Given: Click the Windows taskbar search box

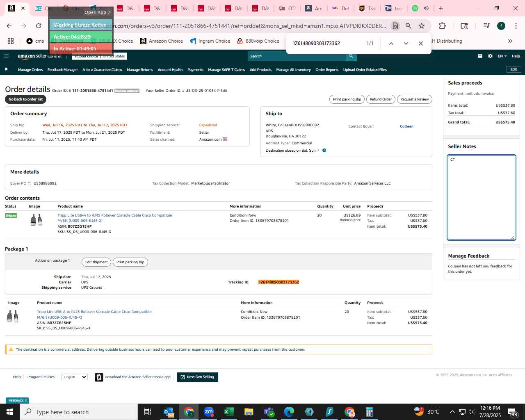Looking at the screenshot, I should tap(79, 412).
